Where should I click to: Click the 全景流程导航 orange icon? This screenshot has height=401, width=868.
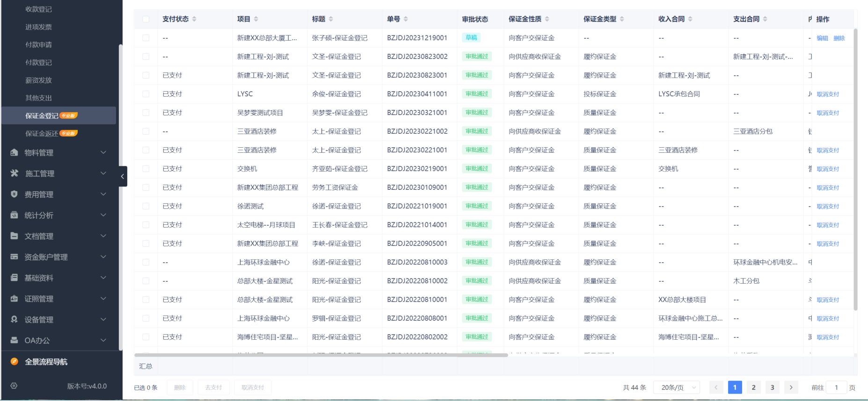pos(14,361)
